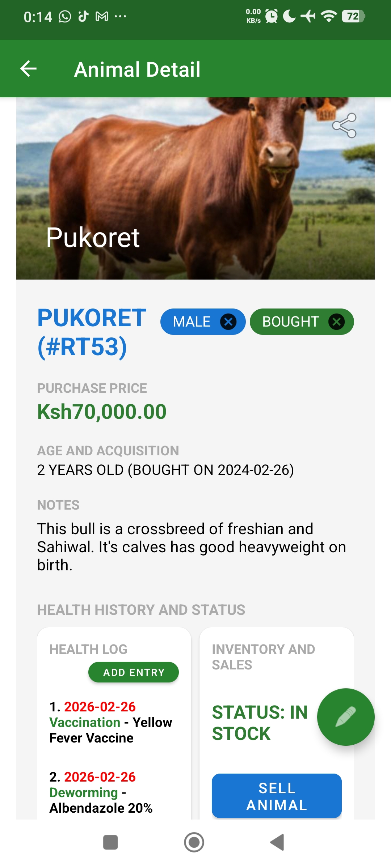
Task: Open the Pukoret cow photo
Action: 195,181
